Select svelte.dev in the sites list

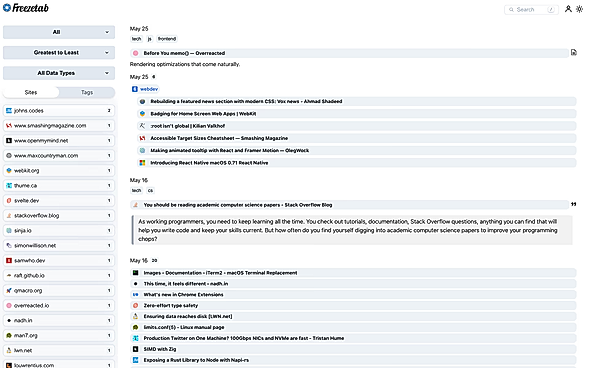pyautogui.click(x=59, y=201)
